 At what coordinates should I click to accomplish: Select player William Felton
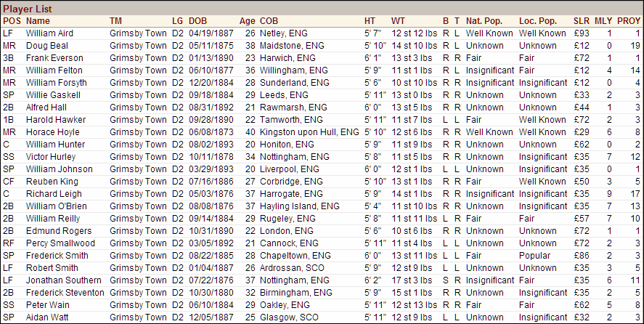[54, 70]
